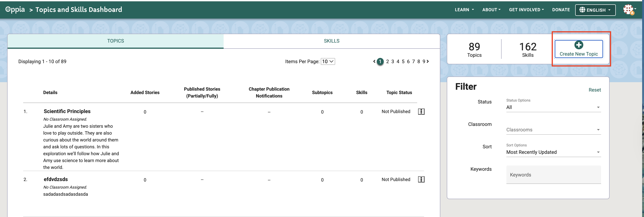Open the efdvdzsds topic
The height and width of the screenshot is (217, 644).
[x=56, y=179]
